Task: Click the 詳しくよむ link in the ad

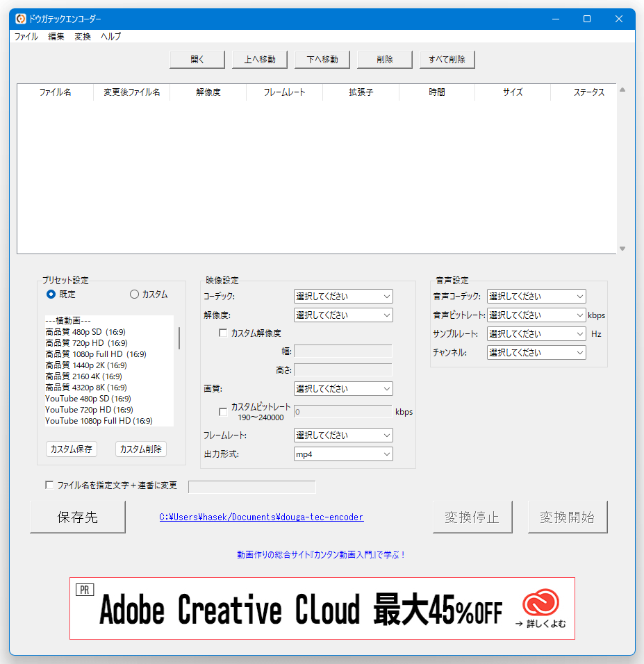Action: pyautogui.click(x=540, y=624)
